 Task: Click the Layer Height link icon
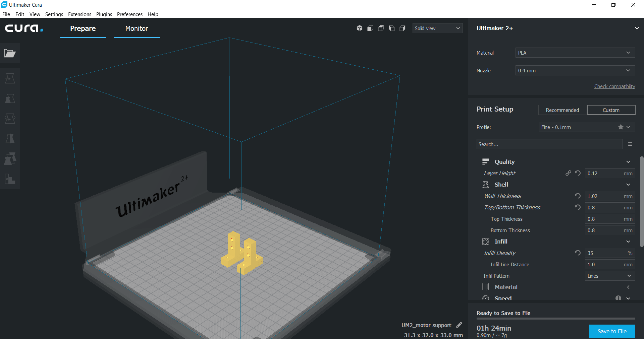[568, 173]
